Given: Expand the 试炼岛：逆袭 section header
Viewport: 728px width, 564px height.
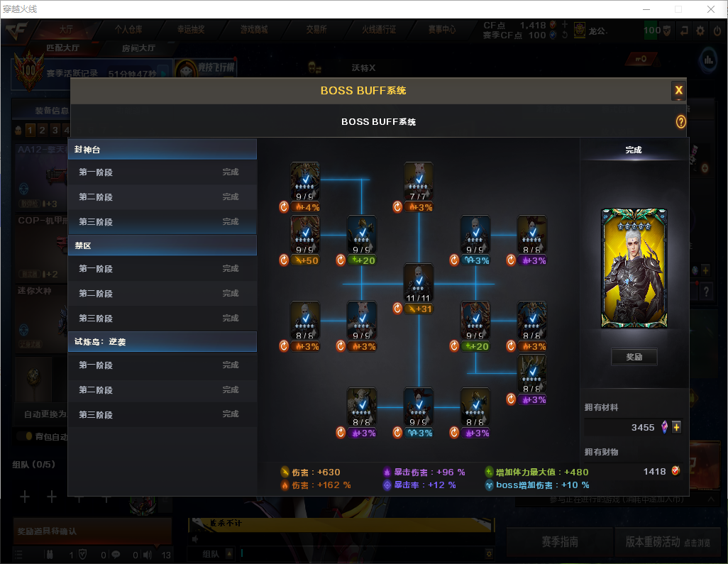Looking at the screenshot, I should pos(162,342).
